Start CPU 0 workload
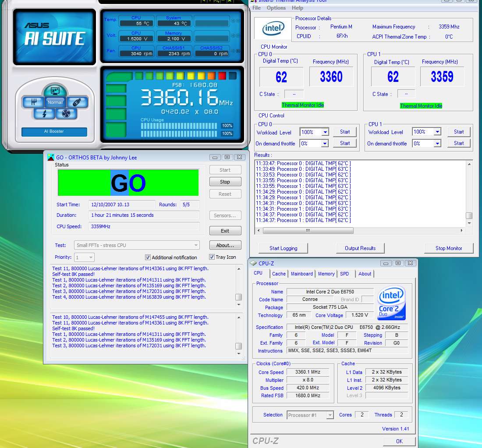Screen dimensions: 482x448 345,132
